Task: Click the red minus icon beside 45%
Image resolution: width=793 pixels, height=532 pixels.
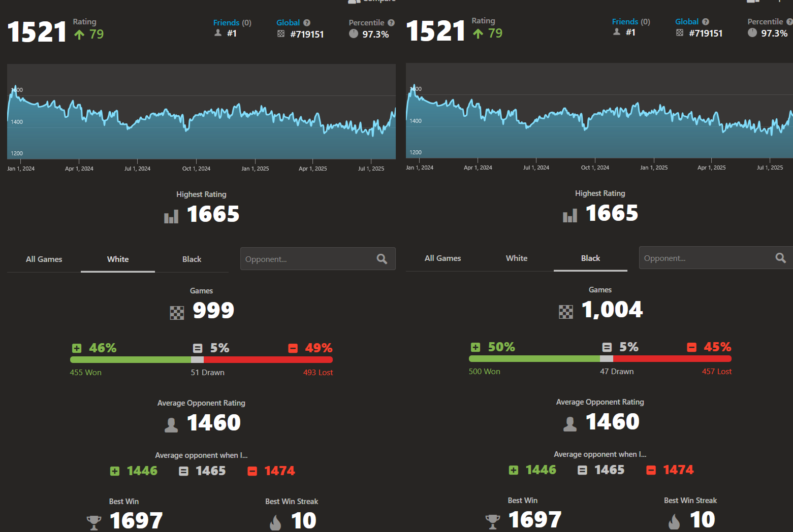Action: [692, 347]
